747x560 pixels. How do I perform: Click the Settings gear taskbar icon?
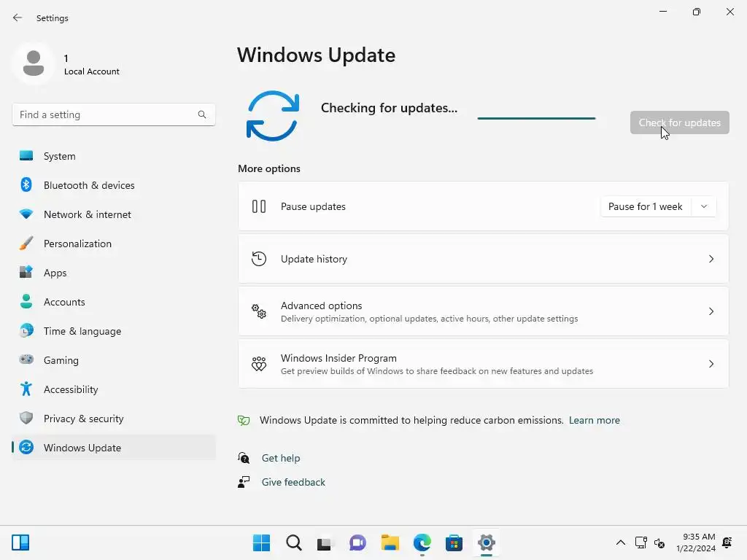click(487, 542)
